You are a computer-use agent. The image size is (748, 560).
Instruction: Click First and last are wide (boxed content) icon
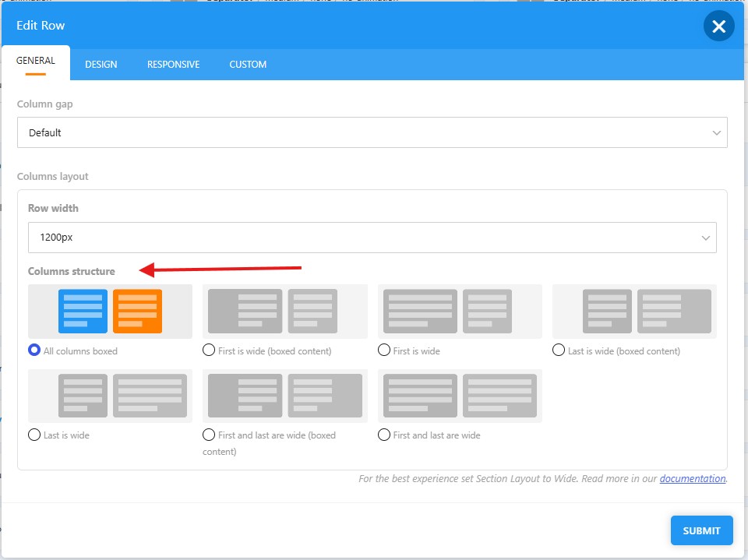285,396
